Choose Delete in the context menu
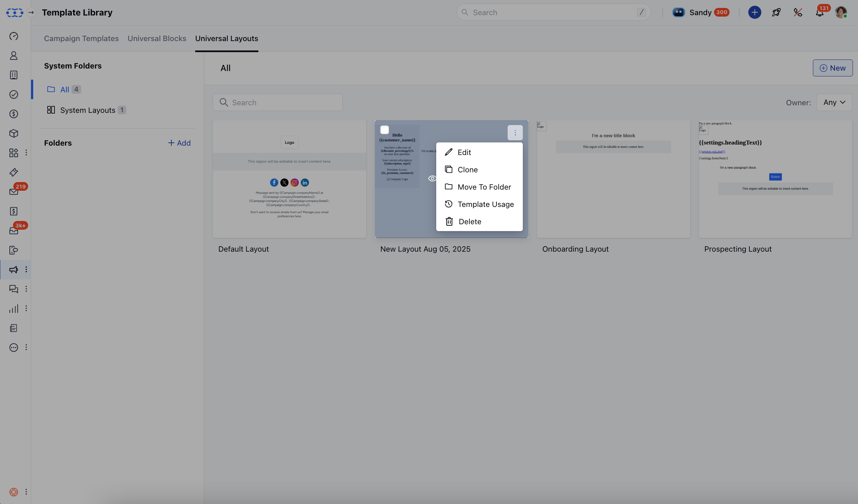 (470, 222)
